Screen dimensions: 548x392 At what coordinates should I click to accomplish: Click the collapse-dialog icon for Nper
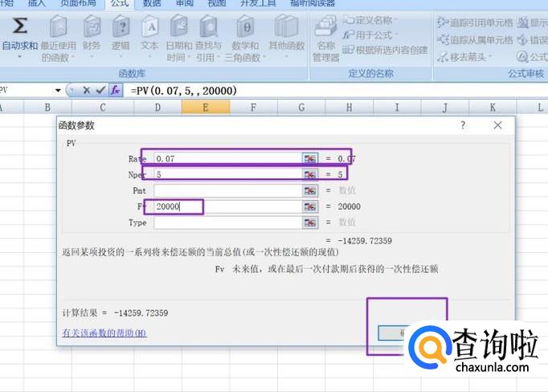pos(310,174)
